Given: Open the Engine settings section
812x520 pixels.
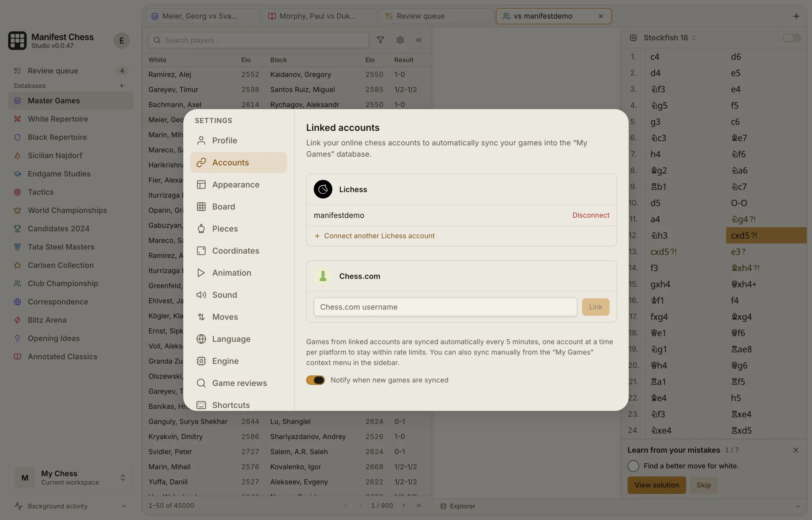Looking at the screenshot, I should 239,361.
